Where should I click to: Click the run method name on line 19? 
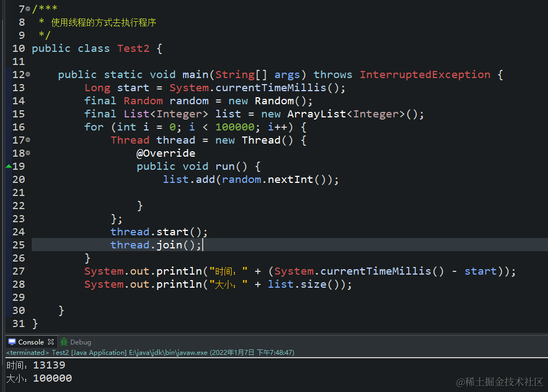225,167
